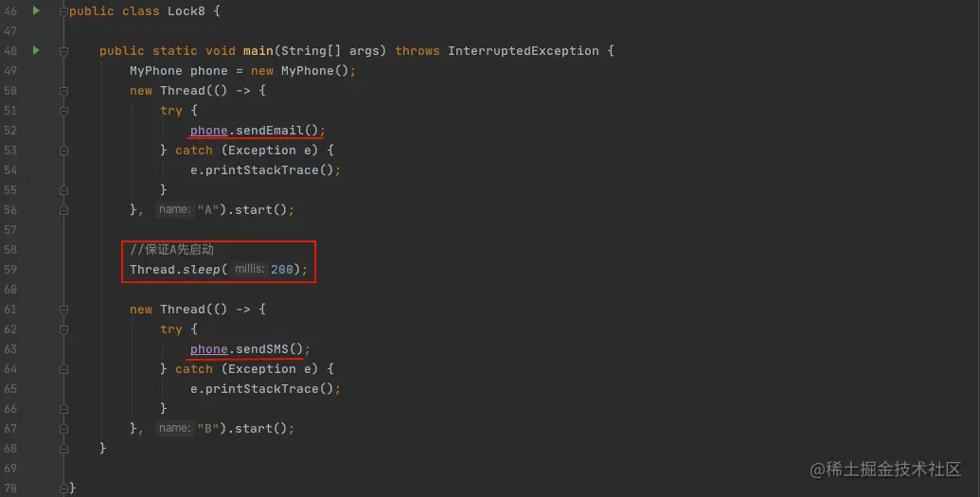Click 'MyPhone phone' variable declaration
The image size is (980, 497).
179,71
